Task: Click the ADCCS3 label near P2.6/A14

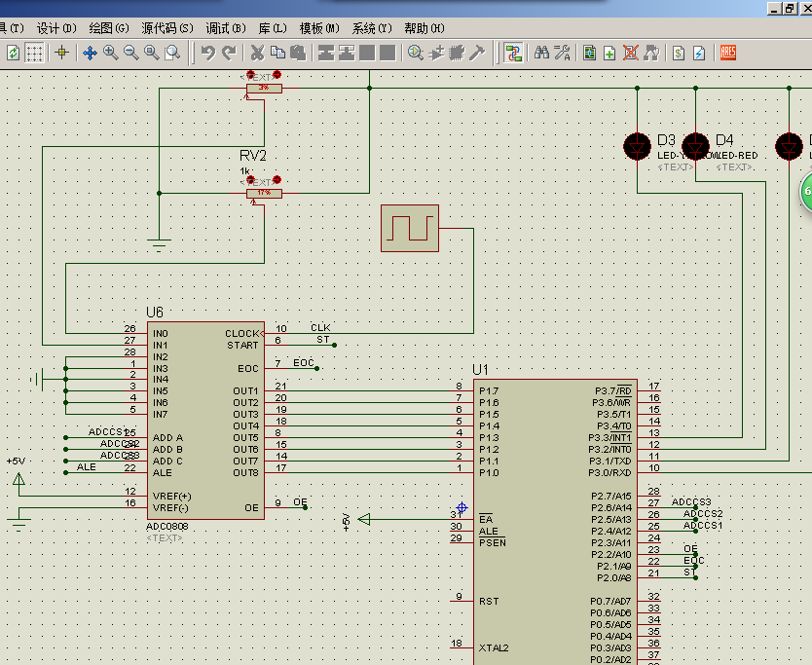Action: coord(691,501)
